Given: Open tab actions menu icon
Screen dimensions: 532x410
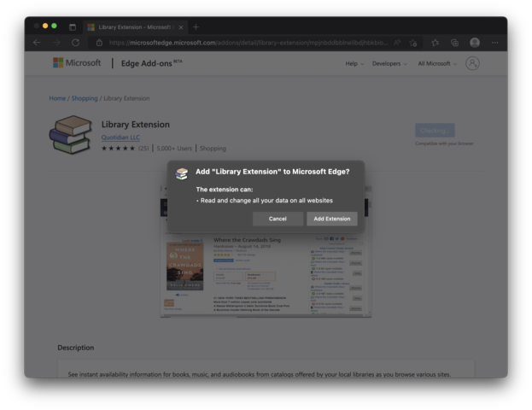Looking at the screenshot, I should [x=73, y=27].
